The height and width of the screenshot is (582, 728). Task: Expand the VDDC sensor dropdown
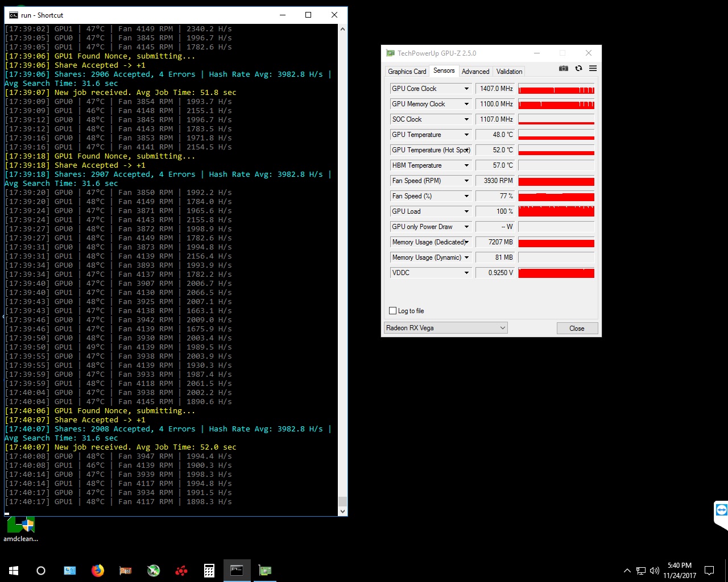tap(466, 273)
